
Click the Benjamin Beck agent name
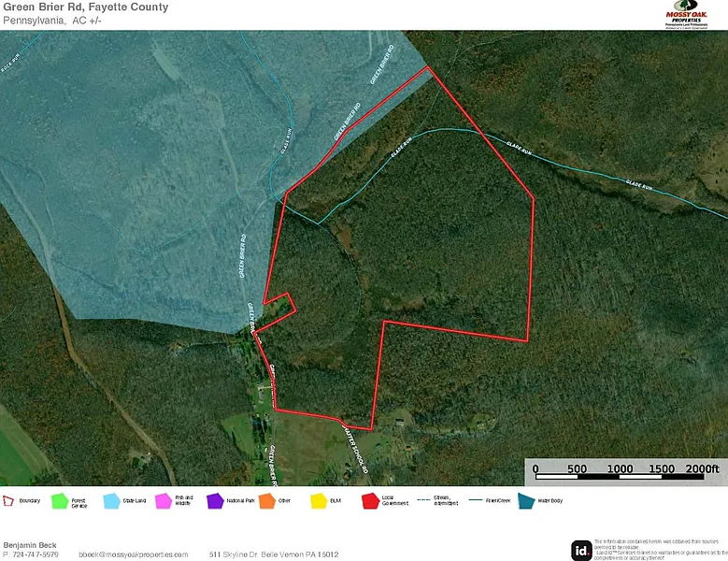tap(30, 544)
